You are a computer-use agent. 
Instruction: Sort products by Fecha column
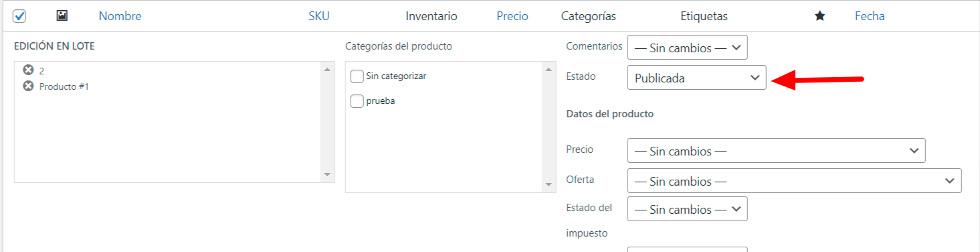pyautogui.click(x=870, y=16)
